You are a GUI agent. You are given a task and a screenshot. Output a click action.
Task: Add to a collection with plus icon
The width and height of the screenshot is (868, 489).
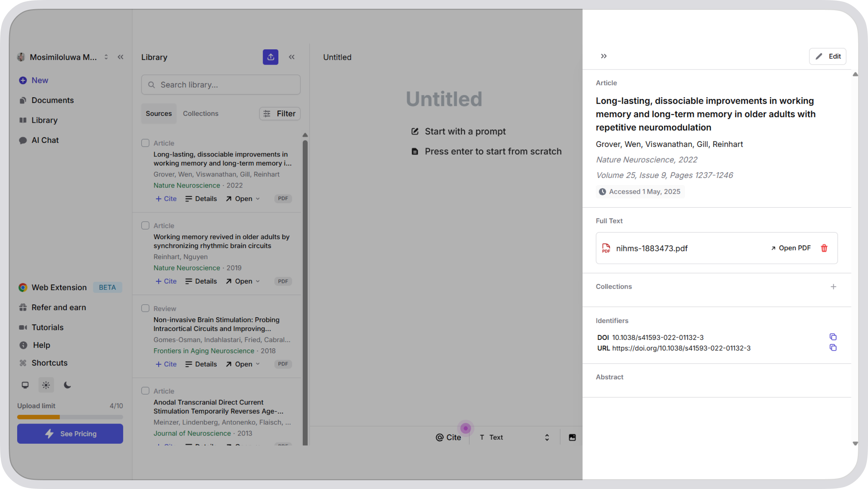(833, 287)
